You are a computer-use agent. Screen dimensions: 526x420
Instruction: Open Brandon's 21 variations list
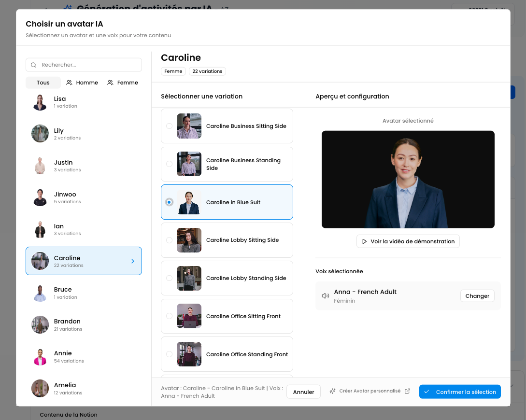[84, 325]
